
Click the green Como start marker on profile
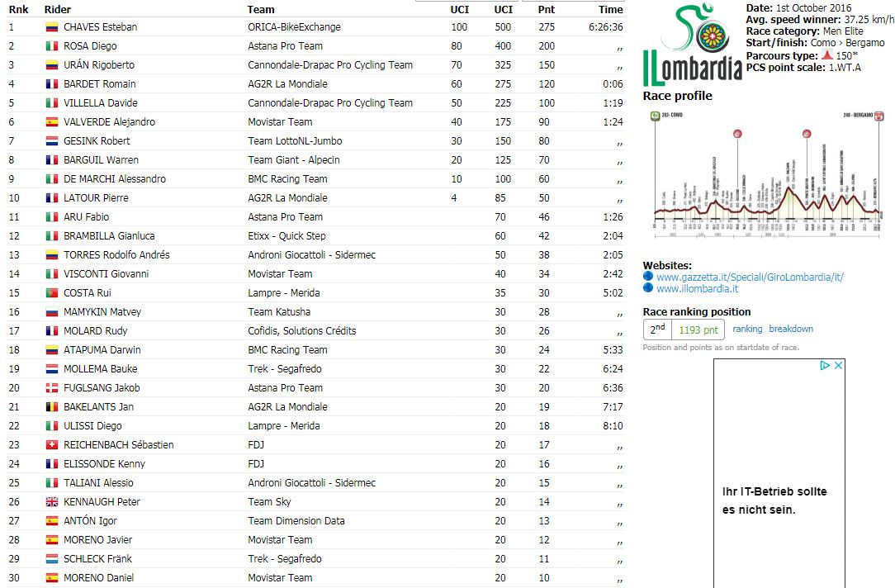[x=656, y=116]
